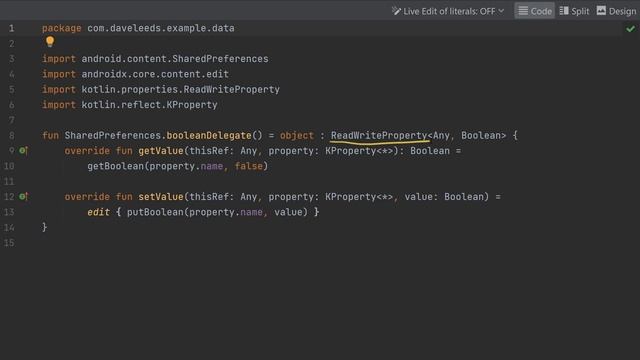Switch to Design view mode
The height and width of the screenshot is (360, 640).
616,11
